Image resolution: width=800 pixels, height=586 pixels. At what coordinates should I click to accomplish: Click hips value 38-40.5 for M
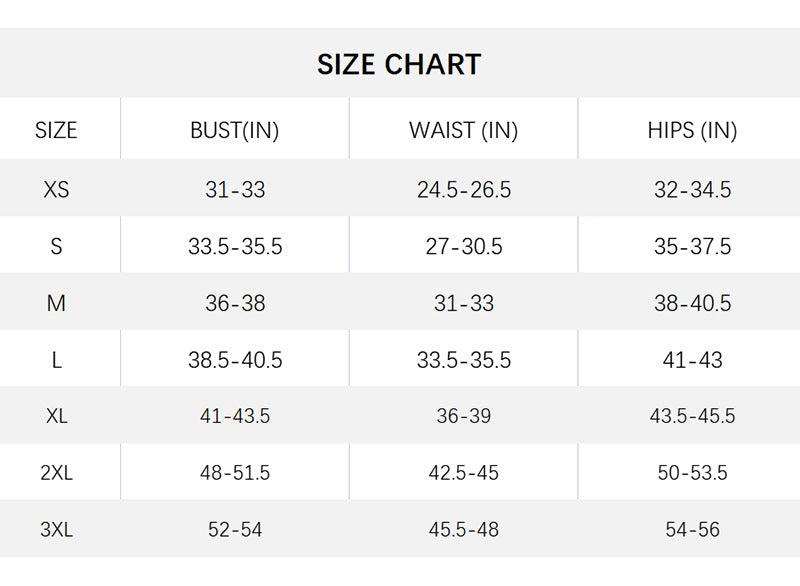click(692, 303)
